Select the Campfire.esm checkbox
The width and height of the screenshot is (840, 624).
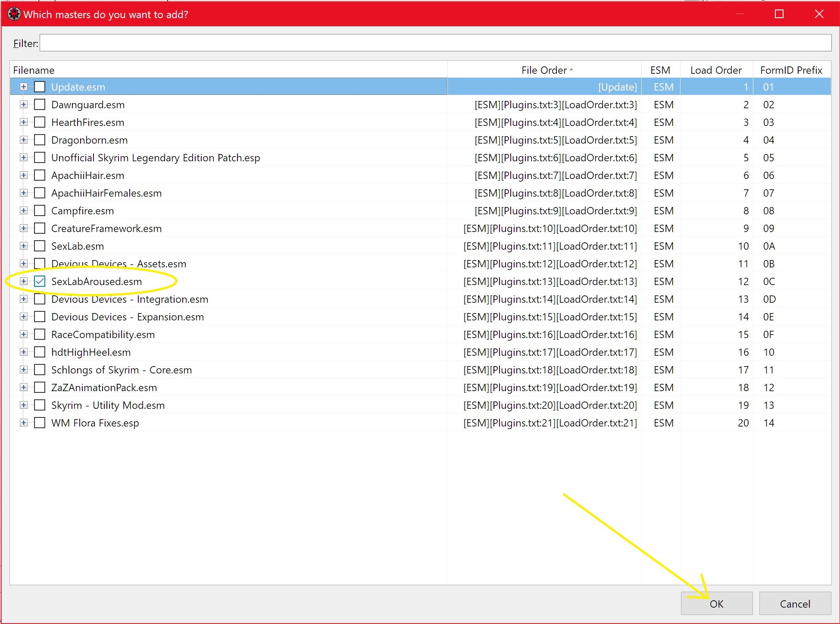point(40,210)
